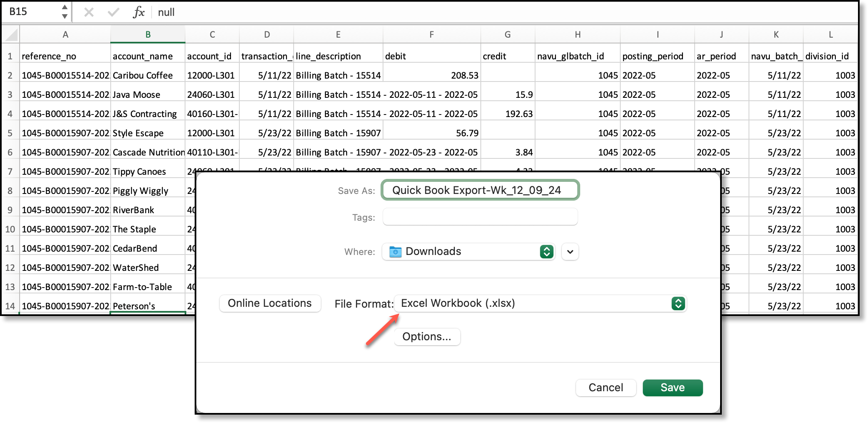Click the select-all corner of the sheet
This screenshot has width=868, height=423.
(x=10, y=34)
